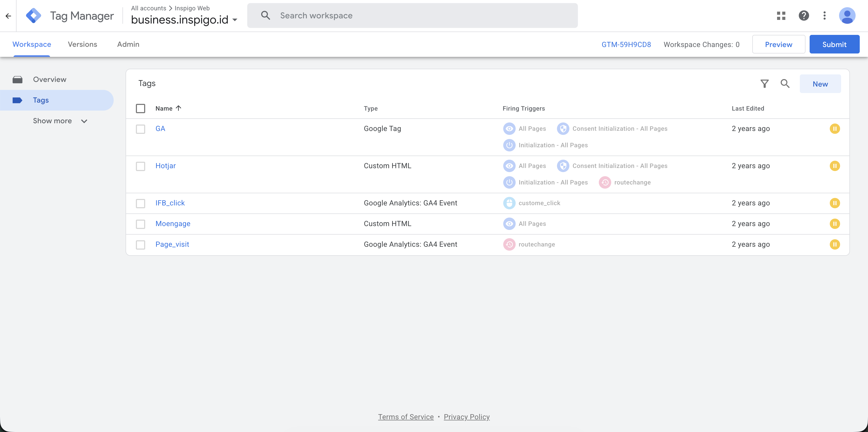Viewport: 868px width, 432px height.
Task: Check the IFB_click tag checkbox
Action: coord(141,204)
